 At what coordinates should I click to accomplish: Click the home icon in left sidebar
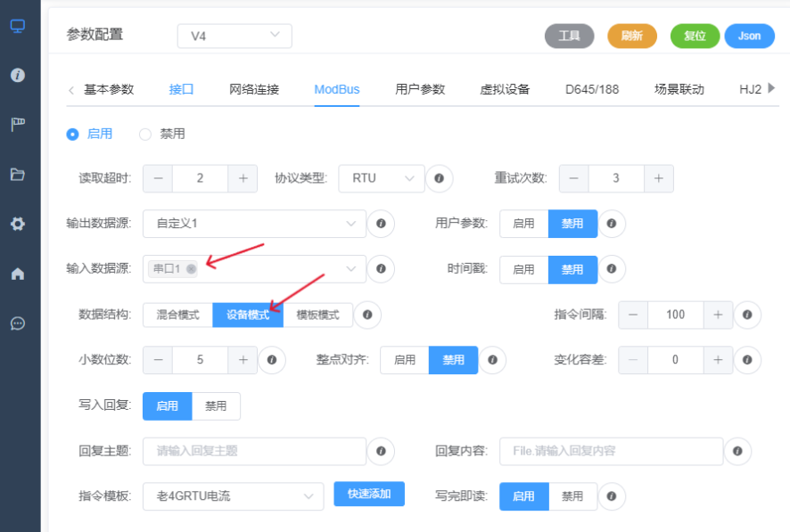click(x=17, y=274)
